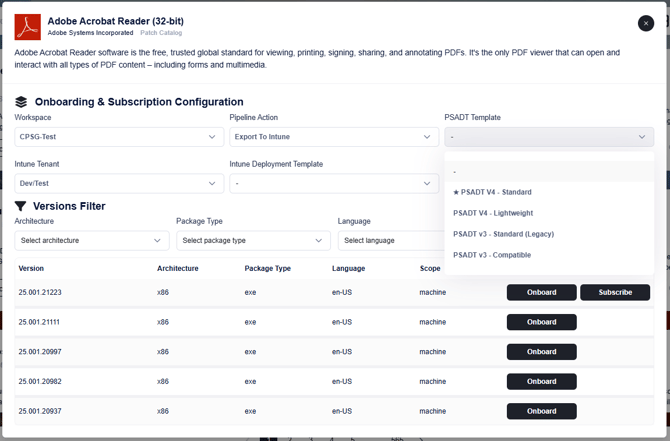Select PSADT V4 - Standard template

[x=549, y=192]
